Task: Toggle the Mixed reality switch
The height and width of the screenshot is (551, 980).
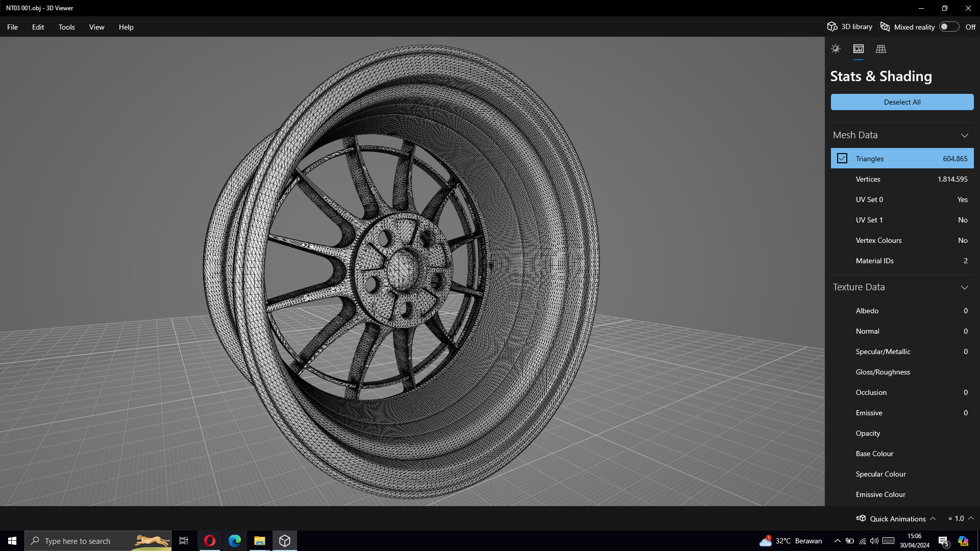Action: 949,27
